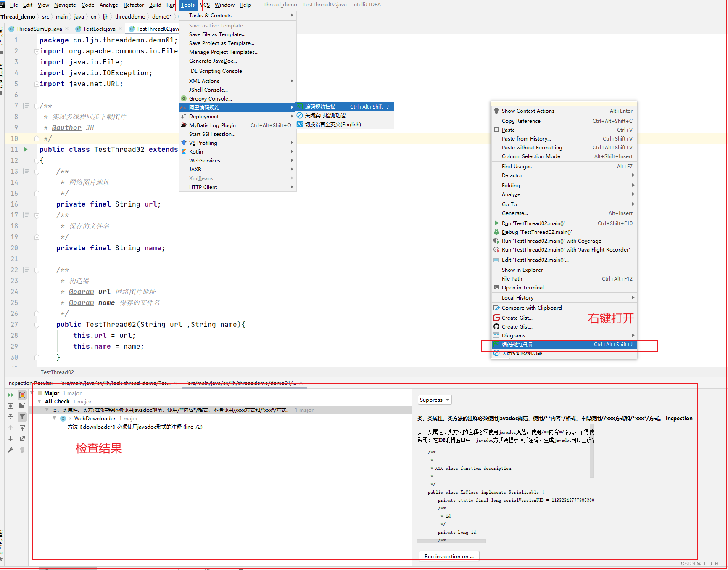Open V8 Profiling submenu

(x=237, y=143)
